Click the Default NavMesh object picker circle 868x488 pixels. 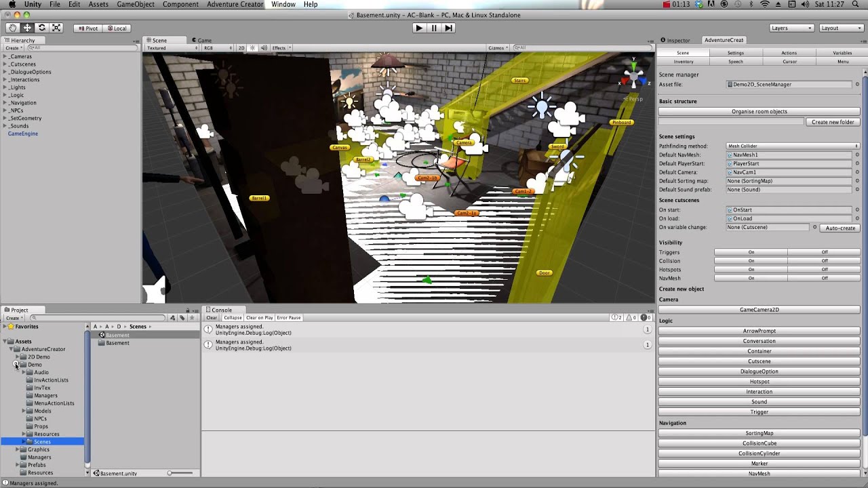(x=857, y=155)
